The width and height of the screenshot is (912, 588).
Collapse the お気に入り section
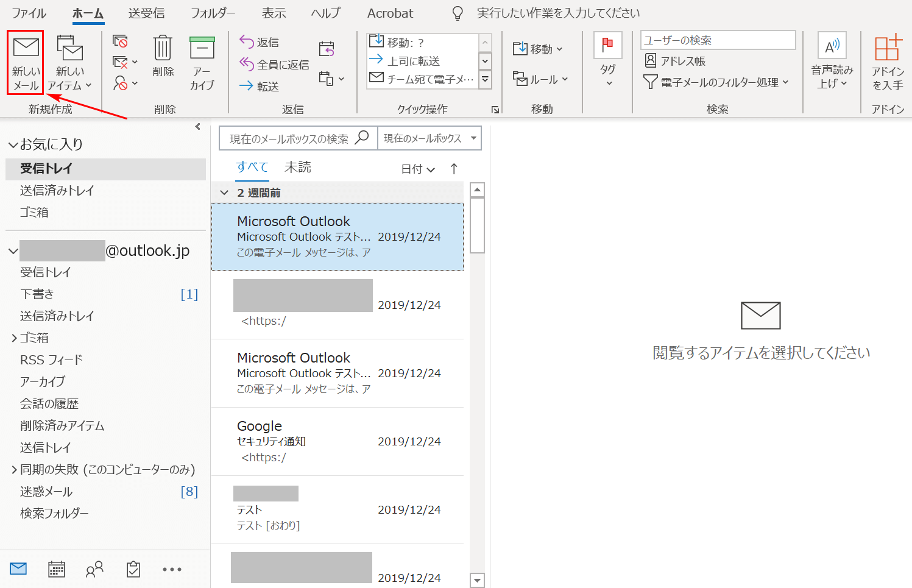click(13, 145)
